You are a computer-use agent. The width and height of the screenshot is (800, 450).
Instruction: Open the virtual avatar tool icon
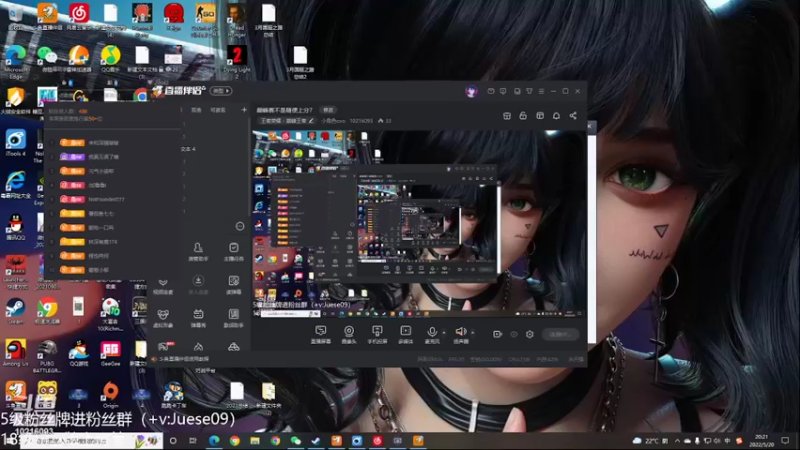[x=163, y=318]
